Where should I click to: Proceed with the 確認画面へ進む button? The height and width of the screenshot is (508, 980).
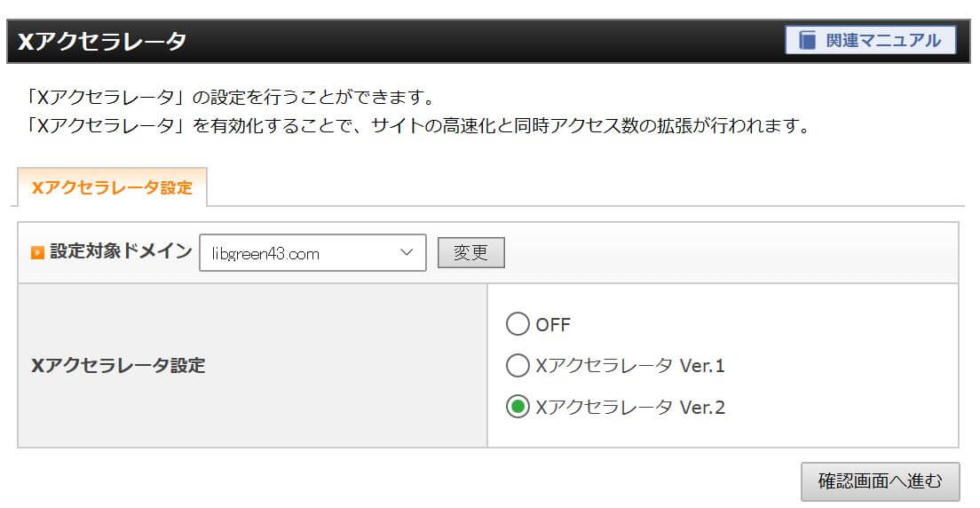880,481
